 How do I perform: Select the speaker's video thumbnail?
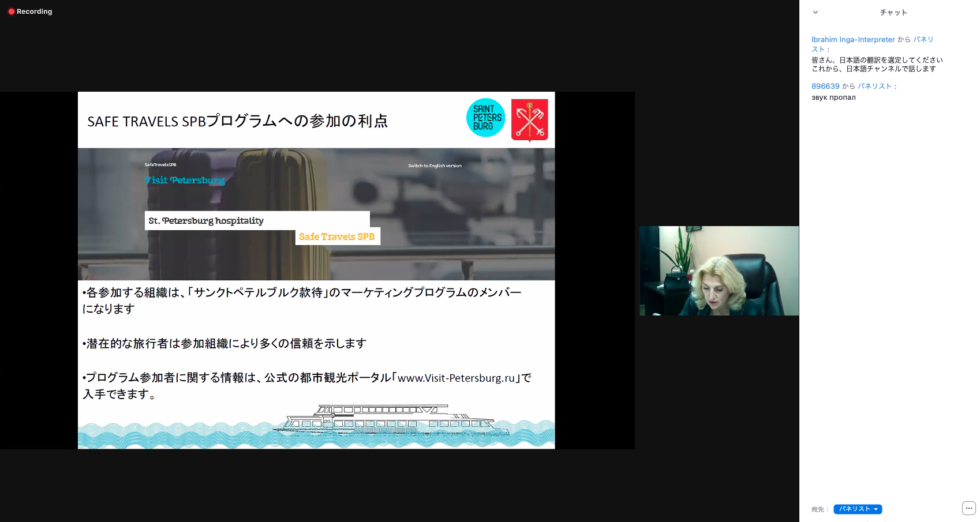point(719,271)
